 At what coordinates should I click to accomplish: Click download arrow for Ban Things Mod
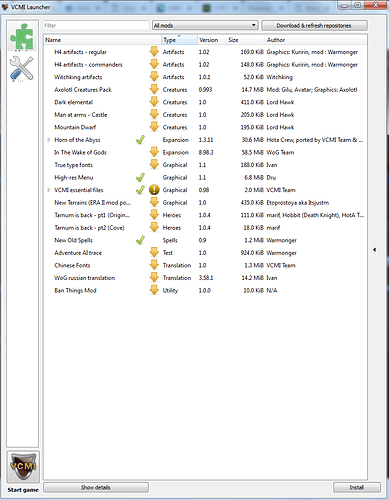(154, 290)
